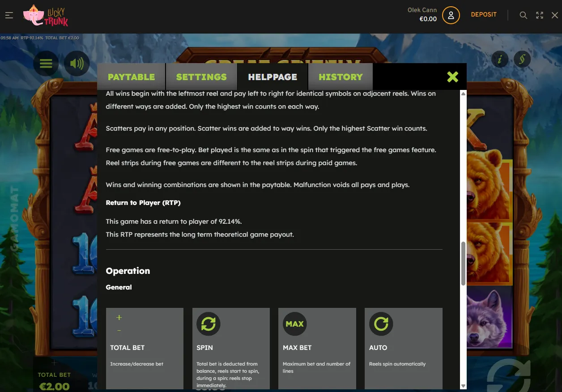Open the green game menu button
The width and height of the screenshot is (562, 392).
tap(46, 63)
